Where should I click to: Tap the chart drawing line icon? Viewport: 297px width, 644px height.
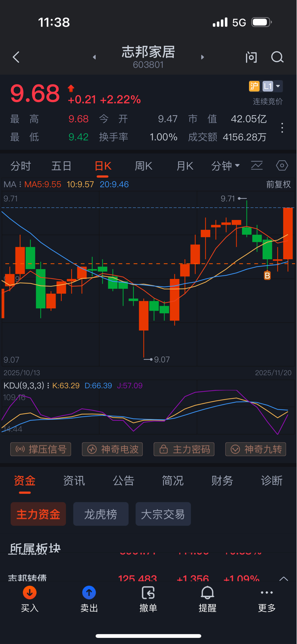pos(257,166)
